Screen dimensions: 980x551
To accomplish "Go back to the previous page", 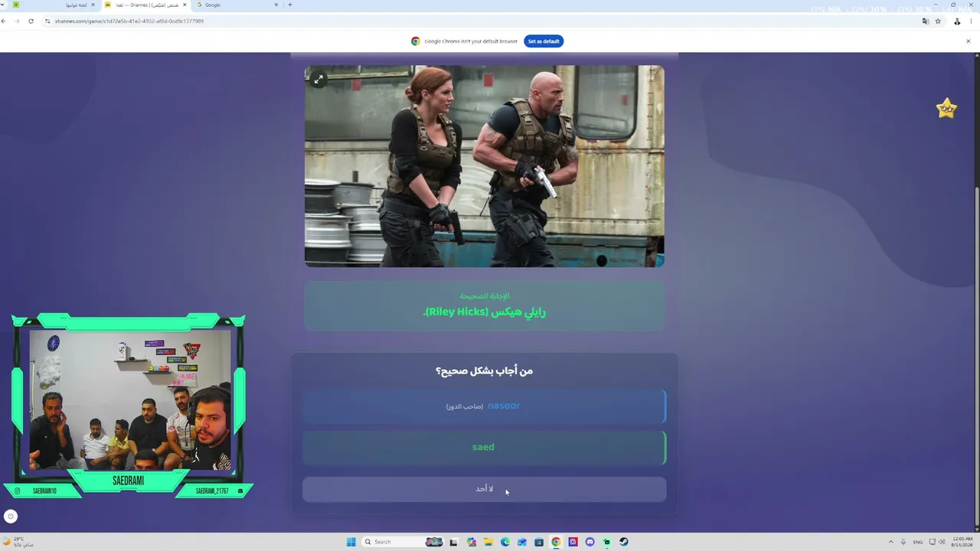I will [4, 21].
